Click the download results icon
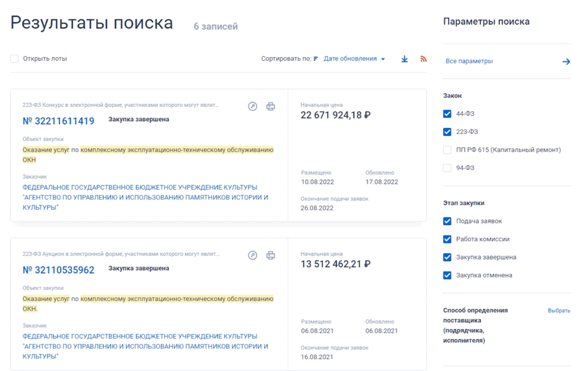Image resolution: width=588 pixels, height=371 pixels. [404, 59]
